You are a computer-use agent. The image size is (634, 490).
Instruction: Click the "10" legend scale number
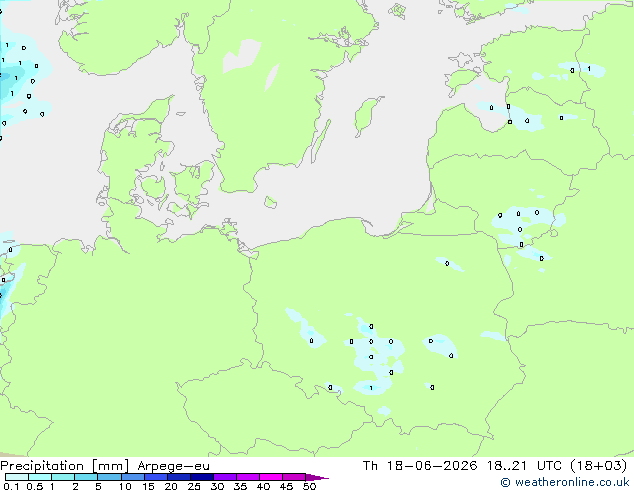point(125,486)
